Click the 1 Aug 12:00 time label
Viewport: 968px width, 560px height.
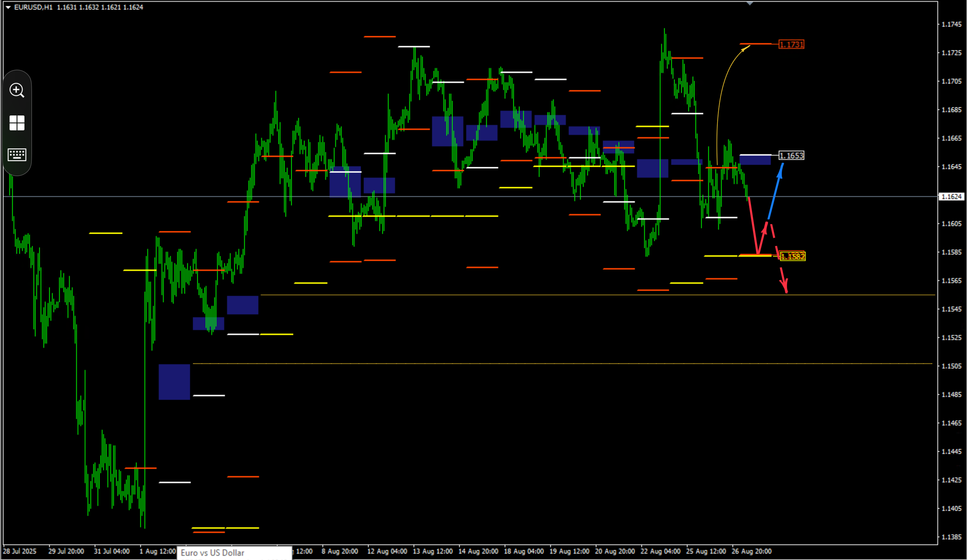pos(157,551)
